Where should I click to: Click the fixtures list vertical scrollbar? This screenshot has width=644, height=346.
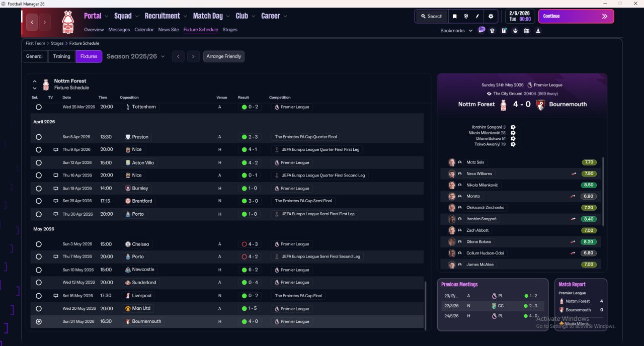[x=426, y=305]
